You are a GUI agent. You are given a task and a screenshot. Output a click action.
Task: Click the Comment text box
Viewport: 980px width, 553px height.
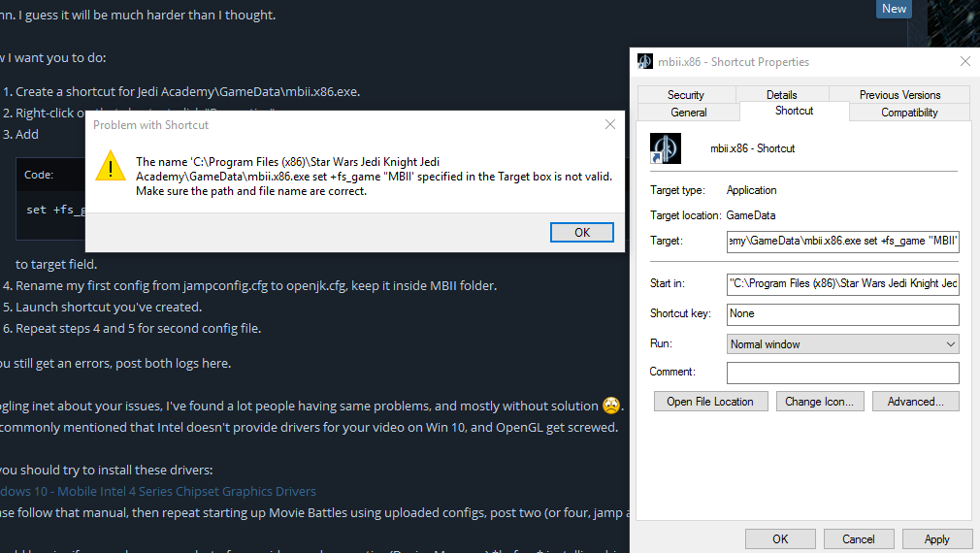pyautogui.click(x=842, y=374)
